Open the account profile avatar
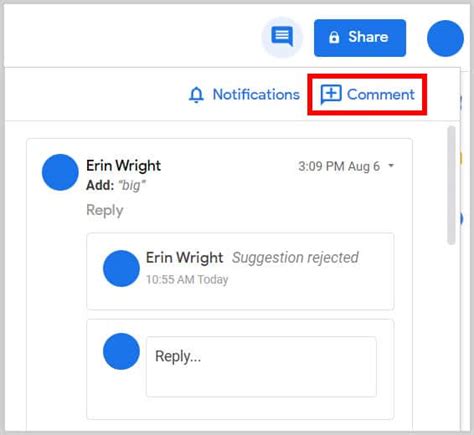The image size is (474, 435). coord(445,38)
